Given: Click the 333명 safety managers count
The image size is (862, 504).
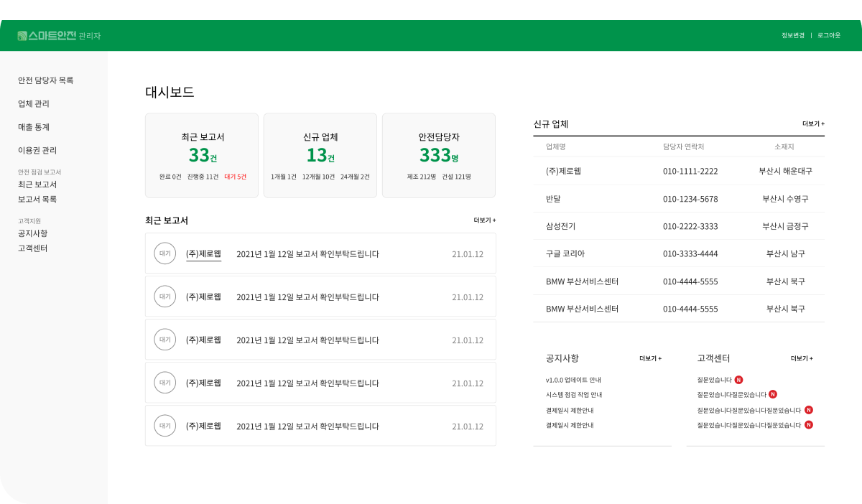Looking at the screenshot, I should (439, 154).
